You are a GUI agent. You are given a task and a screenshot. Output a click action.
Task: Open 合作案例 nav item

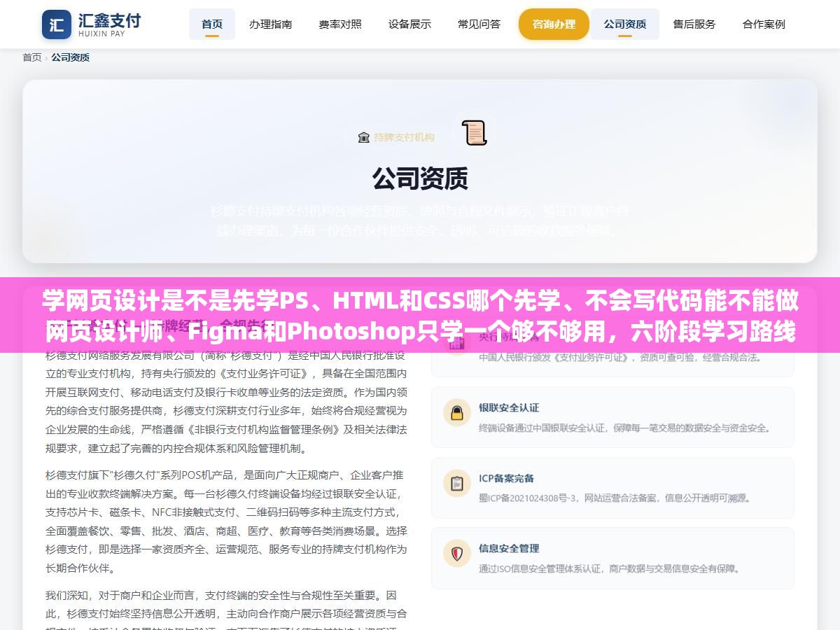pos(764,24)
